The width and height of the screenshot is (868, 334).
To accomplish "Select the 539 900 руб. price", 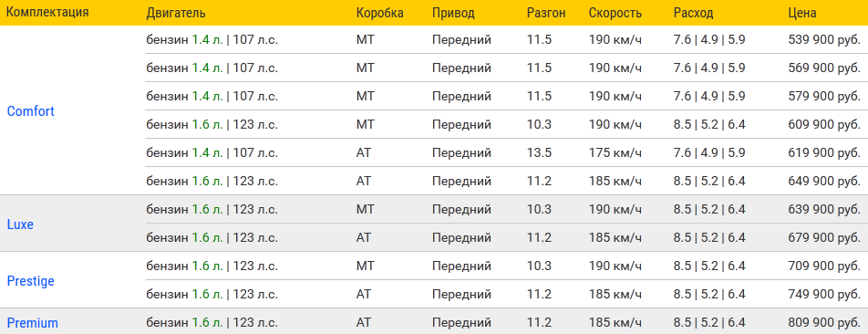I will [x=823, y=40].
